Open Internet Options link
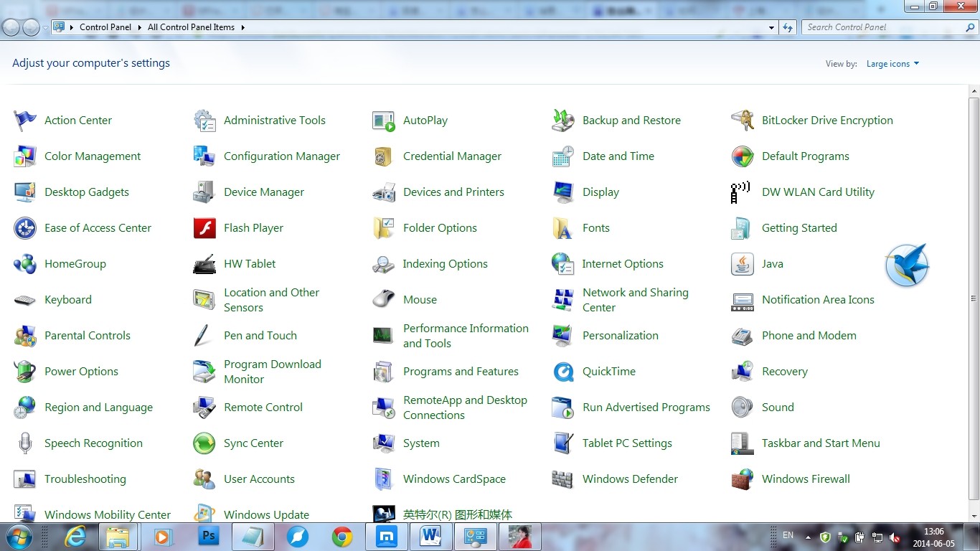 tap(623, 264)
